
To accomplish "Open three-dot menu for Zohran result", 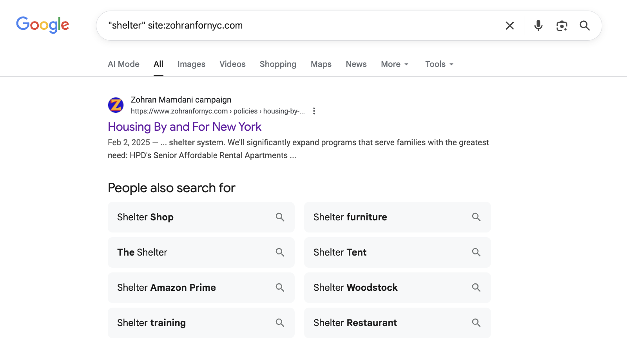I will pyautogui.click(x=314, y=111).
